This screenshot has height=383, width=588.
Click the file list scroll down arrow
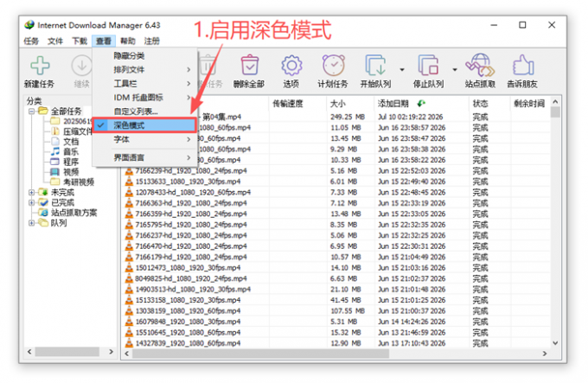pos(555,343)
